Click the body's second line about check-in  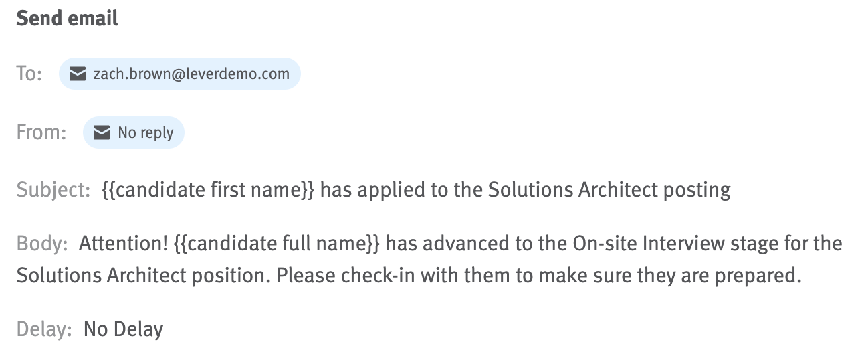[x=409, y=276]
